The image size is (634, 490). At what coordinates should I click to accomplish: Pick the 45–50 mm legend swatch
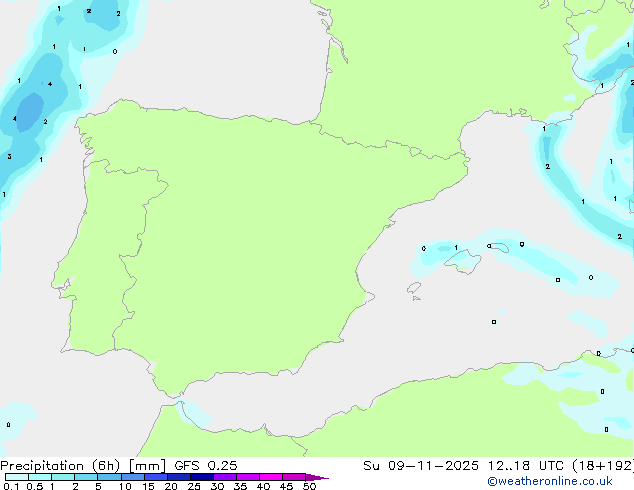294,477
